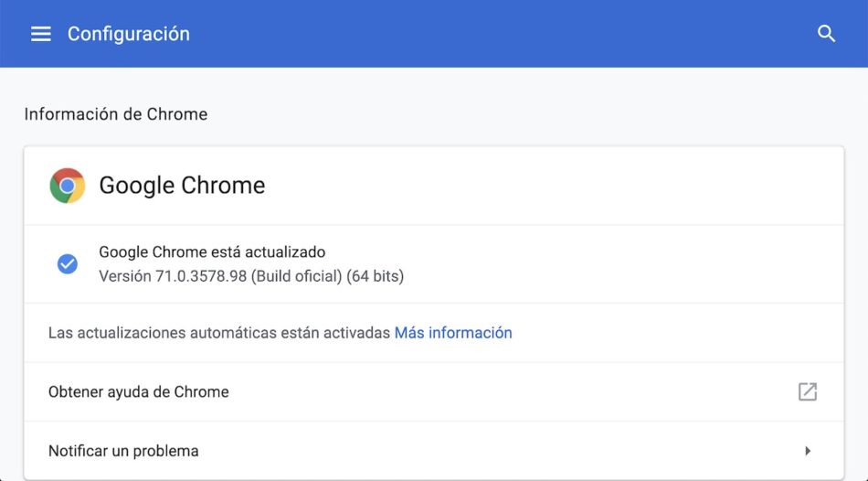The width and height of the screenshot is (868, 481).
Task: Open the Más información link
Action: click(x=453, y=333)
